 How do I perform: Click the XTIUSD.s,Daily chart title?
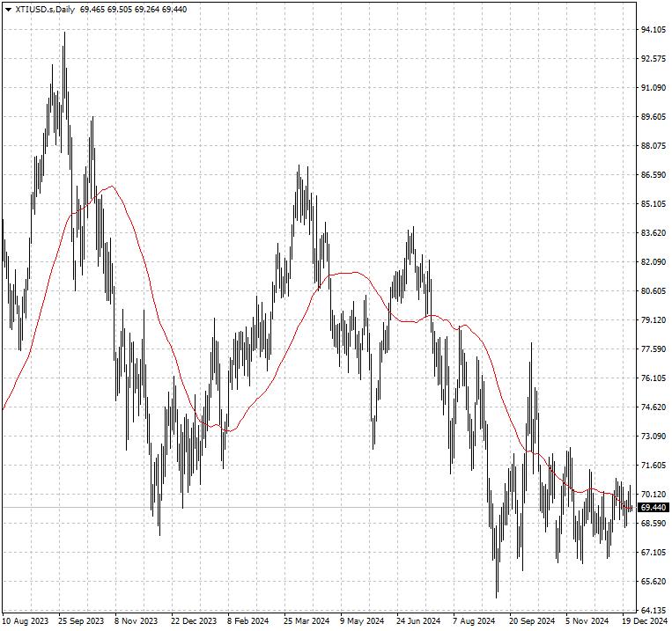tap(45, 10)
